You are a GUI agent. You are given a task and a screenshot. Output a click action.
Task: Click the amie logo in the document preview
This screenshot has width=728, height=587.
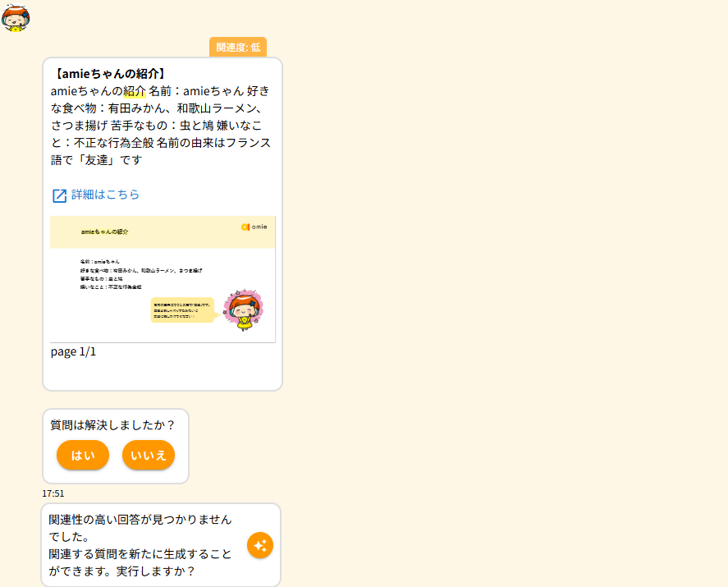click(254, 227)
